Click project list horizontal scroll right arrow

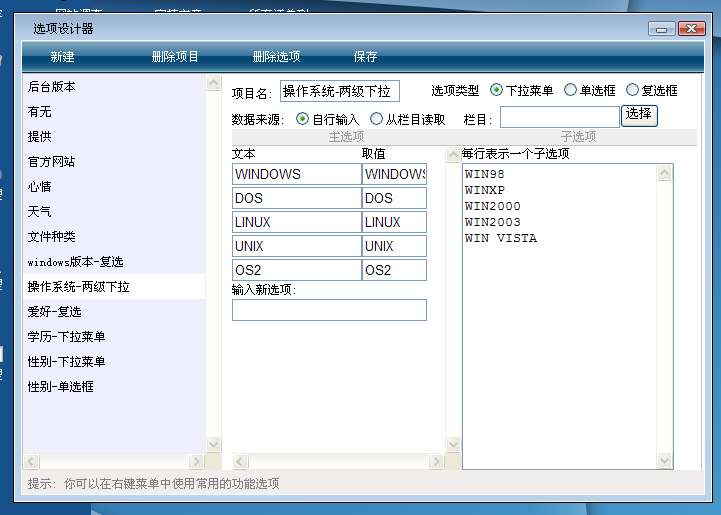[x=196, y=461]
